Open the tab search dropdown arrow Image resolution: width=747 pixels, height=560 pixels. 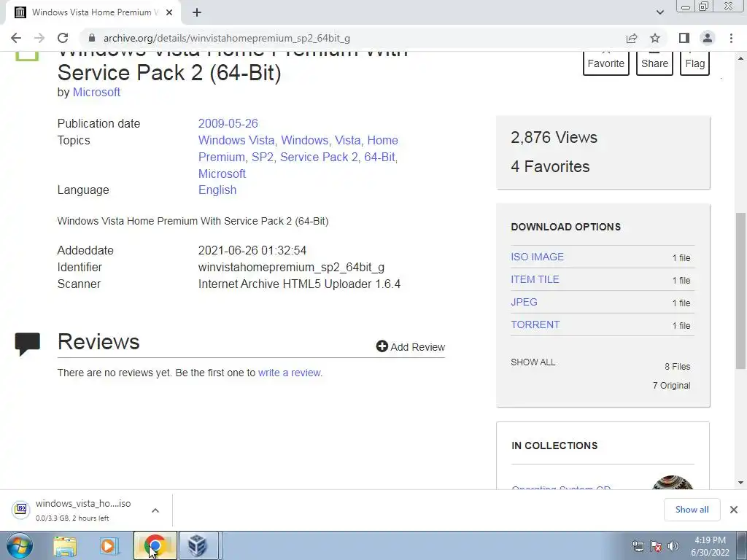point(659,12)
